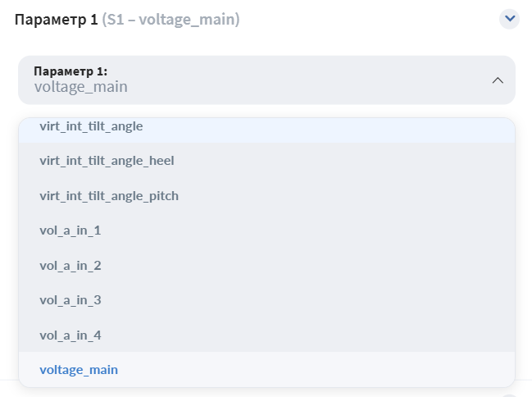Close the list using the up-caret arrow
The width and height of the screenshot is (532, 397).
pyautogui.click(x=498, y=80)
